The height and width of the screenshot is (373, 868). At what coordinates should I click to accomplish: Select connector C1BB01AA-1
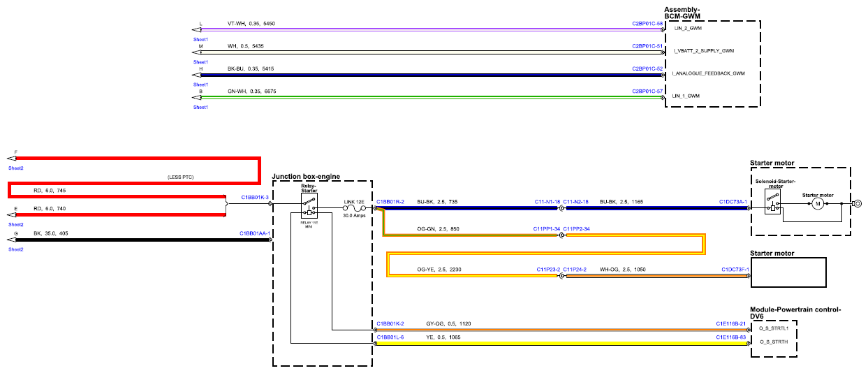254,233
